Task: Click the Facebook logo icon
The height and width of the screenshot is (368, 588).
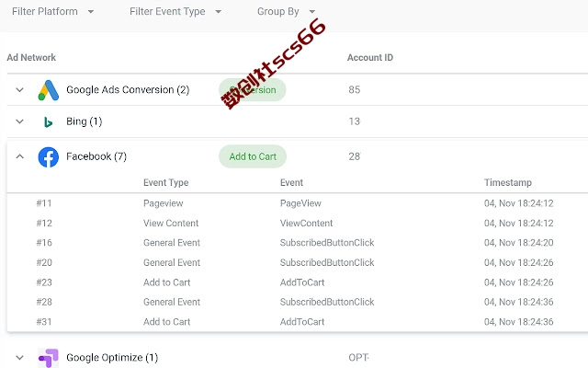Action: point(49,157)
